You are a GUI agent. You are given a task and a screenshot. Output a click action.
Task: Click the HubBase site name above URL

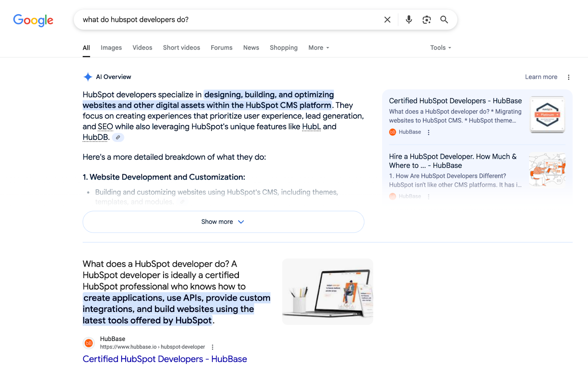[112, 339]
